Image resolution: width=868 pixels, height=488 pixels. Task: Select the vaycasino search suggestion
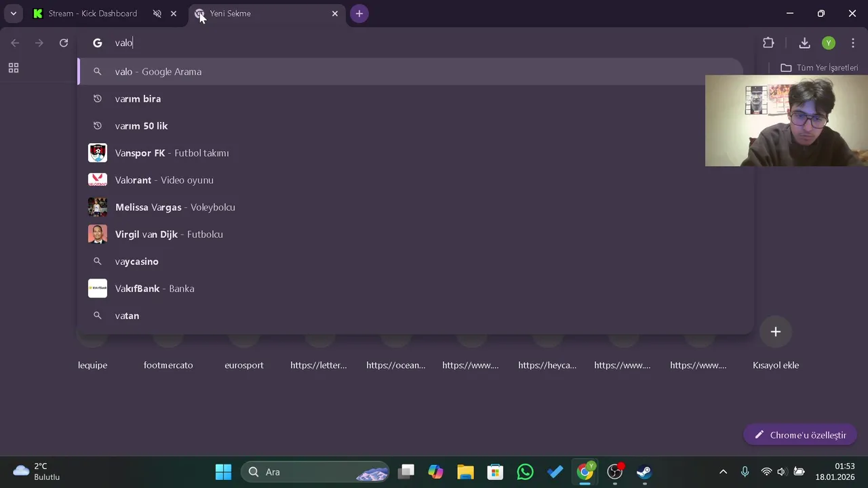coord(410,262)
